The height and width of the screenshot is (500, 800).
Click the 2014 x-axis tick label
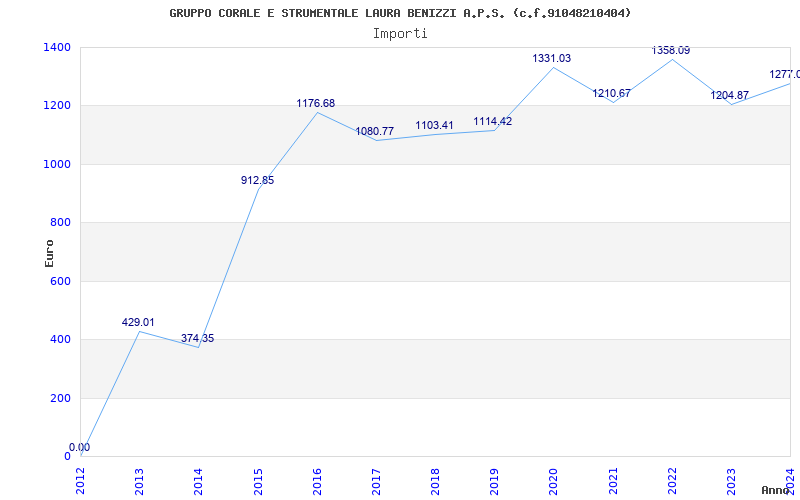[198, 482]
